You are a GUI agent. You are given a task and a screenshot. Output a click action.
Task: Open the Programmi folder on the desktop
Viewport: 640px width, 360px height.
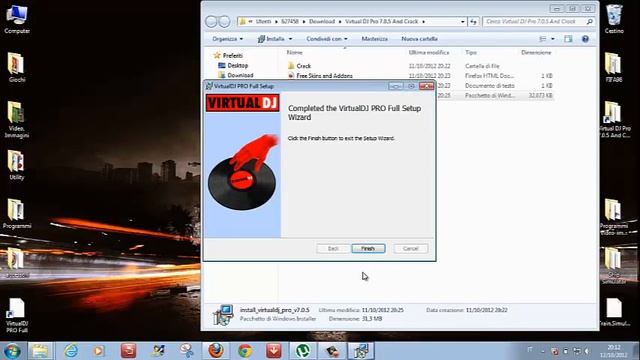(x=17, y=213)
